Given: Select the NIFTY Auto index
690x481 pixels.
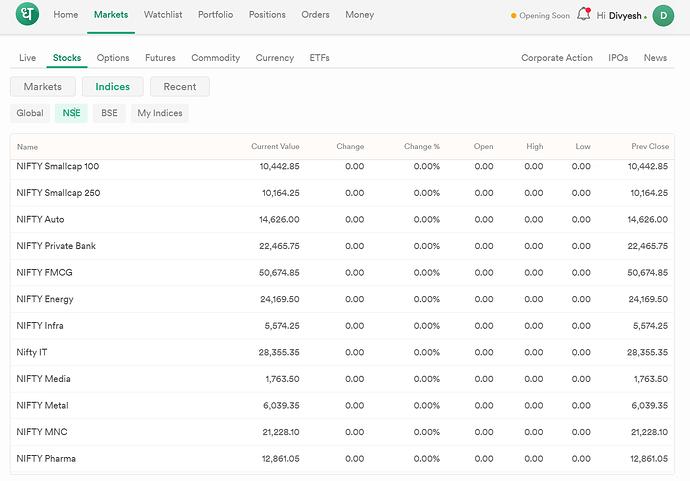Looking at the screenshot, I should 342,219.
